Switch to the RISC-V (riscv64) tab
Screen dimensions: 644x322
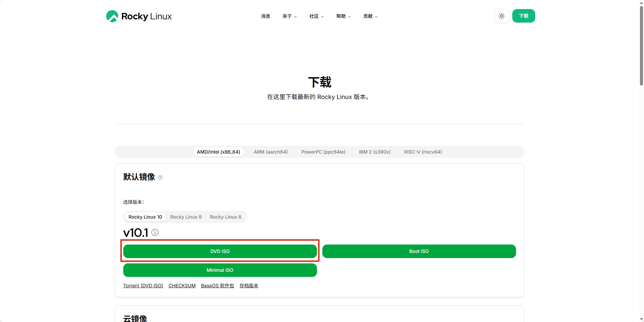(423, 152)
